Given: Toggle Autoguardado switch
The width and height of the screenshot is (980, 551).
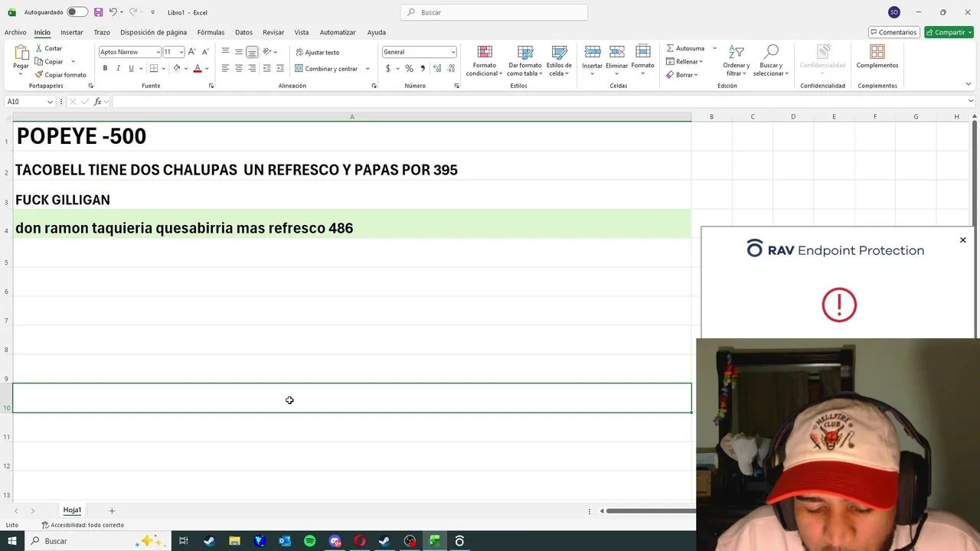Looking at the screenshot, I should tap(77, 12).
